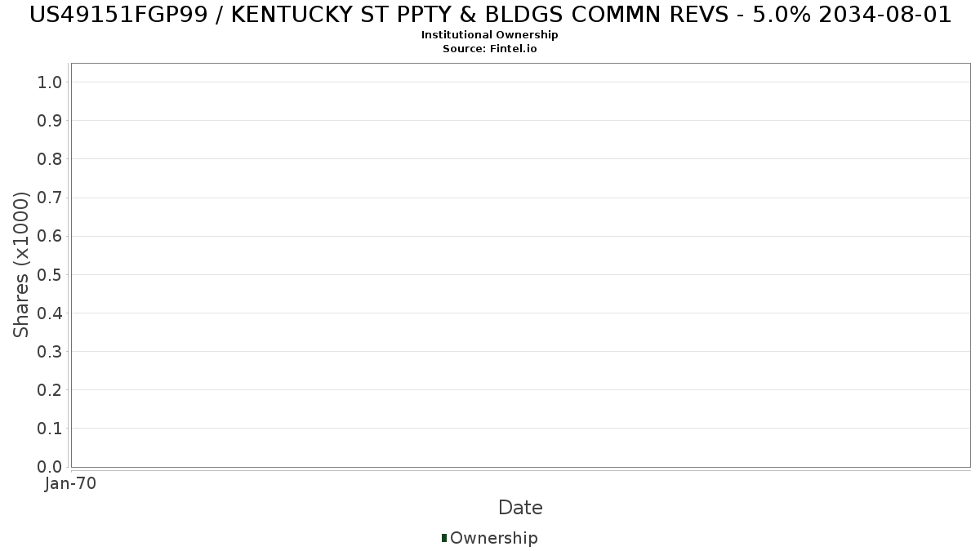Viewport: 980px width, 551px height.
Task: Select the 0.8 y-axis tick label
Action: point(50,158)
